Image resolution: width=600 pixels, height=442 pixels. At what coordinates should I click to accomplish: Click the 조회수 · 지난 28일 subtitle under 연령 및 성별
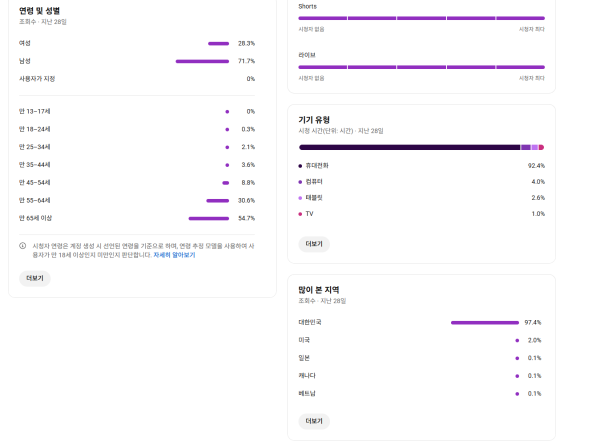pyautogui.click(x=43, y=22)
